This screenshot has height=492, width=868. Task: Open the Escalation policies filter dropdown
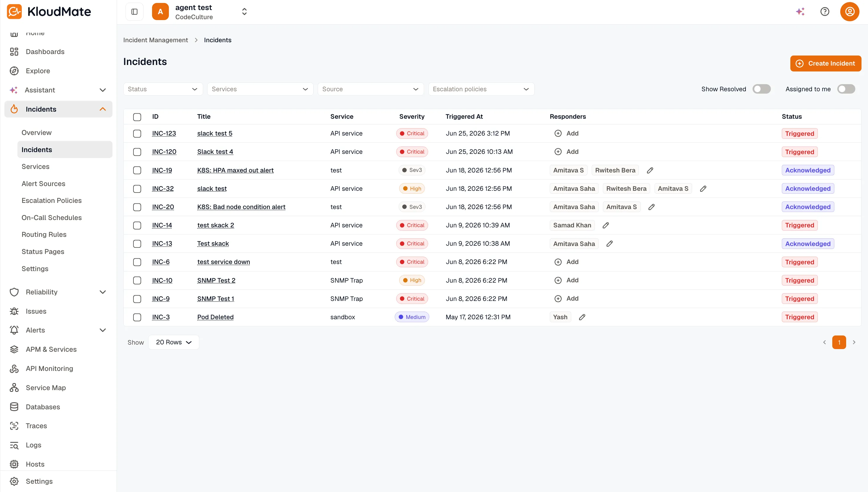(x=481, y=89)
